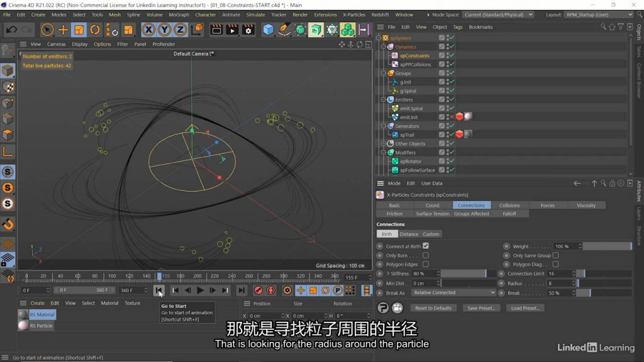Switch to Collisions tab
644x362 pixels.
[509, 206]
